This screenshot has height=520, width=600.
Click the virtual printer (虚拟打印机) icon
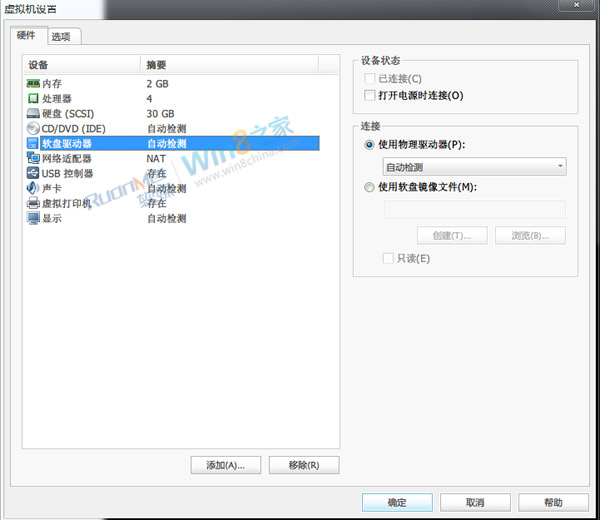point(33,203)
